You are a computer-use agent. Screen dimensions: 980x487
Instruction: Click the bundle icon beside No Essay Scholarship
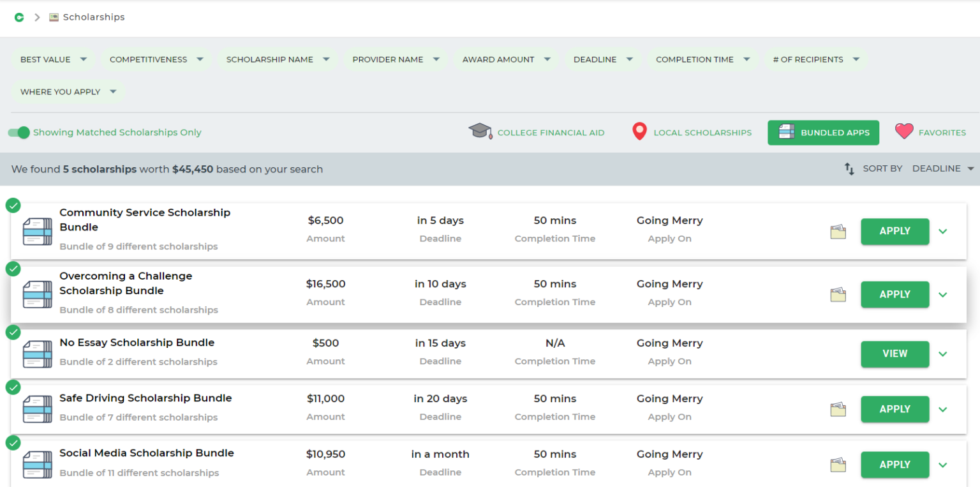tap(38, 354)
